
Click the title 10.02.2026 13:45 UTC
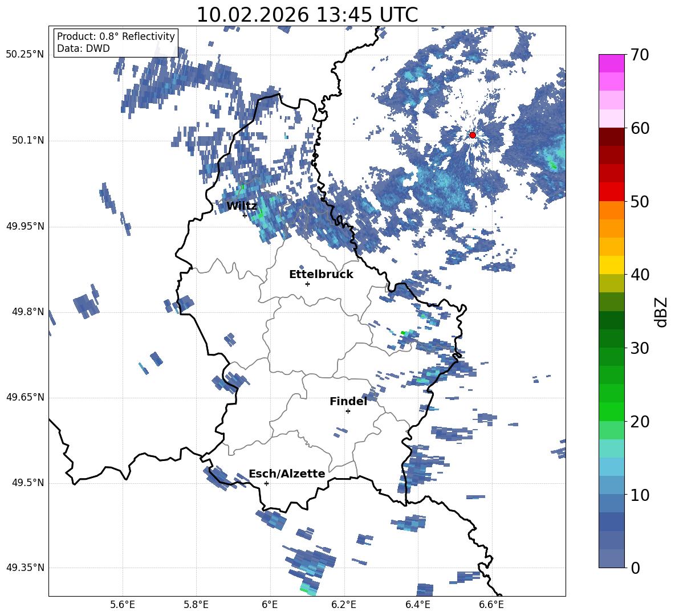point(307,15)
